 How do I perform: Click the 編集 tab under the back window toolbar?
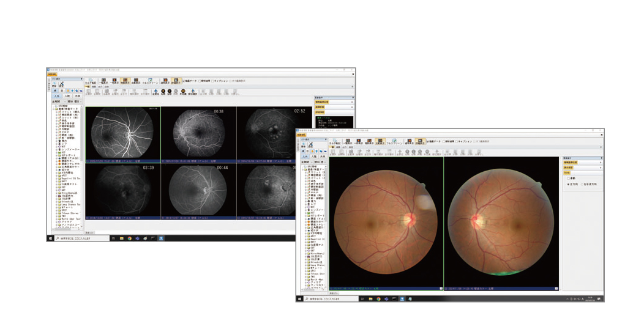coord(94,87)
